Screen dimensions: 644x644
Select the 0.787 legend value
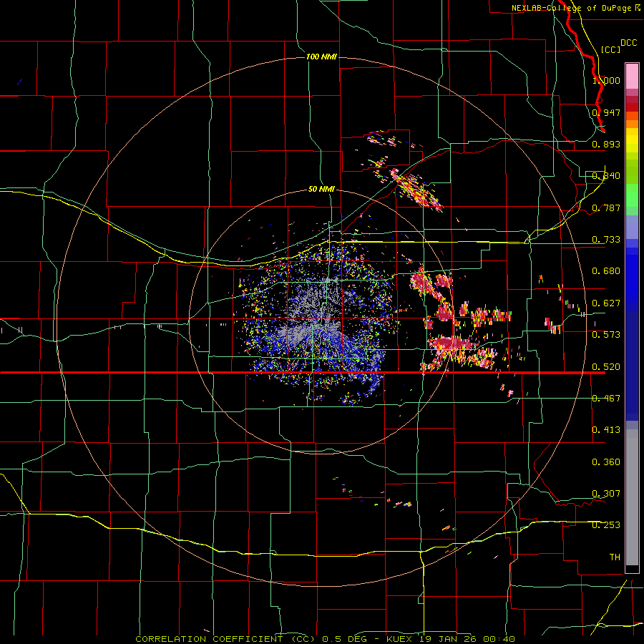[606, 208]
